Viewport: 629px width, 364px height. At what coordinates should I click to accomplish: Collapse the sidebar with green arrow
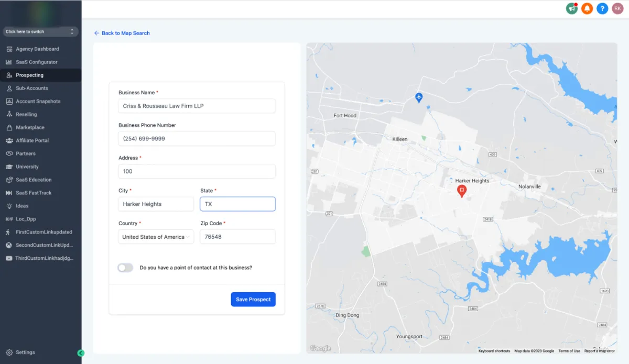pyautogui.click(x=81, y=353)
